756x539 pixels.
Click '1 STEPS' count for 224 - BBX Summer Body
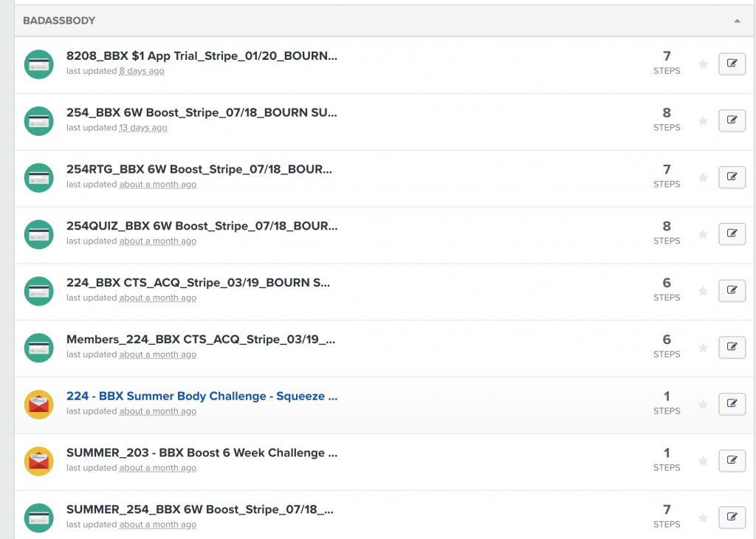[667, 403]
